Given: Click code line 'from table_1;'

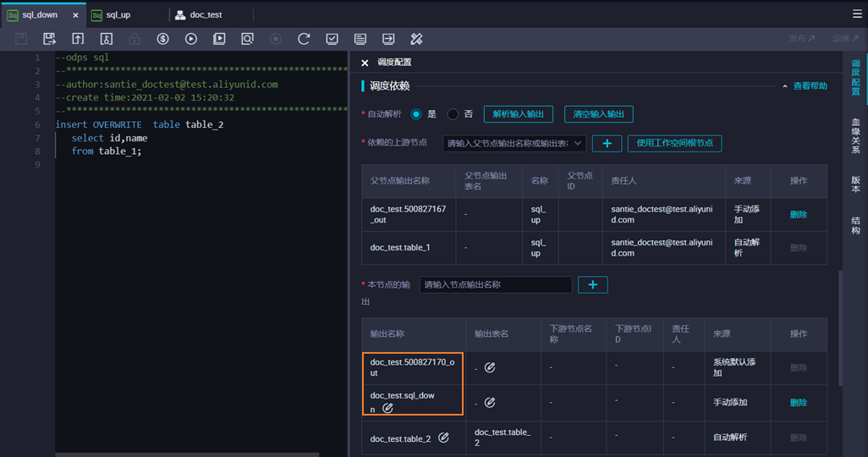Looking at the screenshot, I should (107, 151).
